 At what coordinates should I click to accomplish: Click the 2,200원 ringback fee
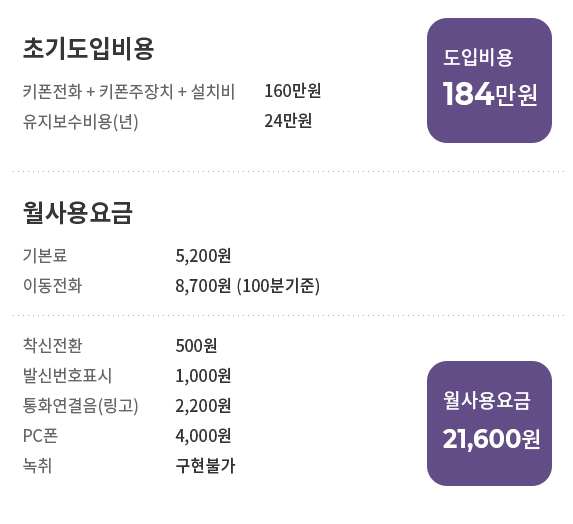tap(203, 406)
